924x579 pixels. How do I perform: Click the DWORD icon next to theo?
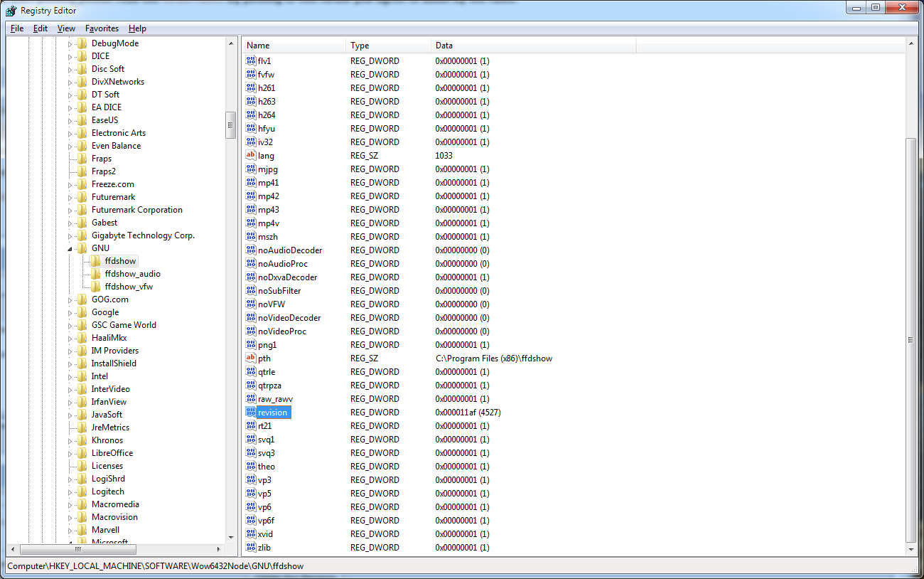pyautogui.click(x=250, y=467)
